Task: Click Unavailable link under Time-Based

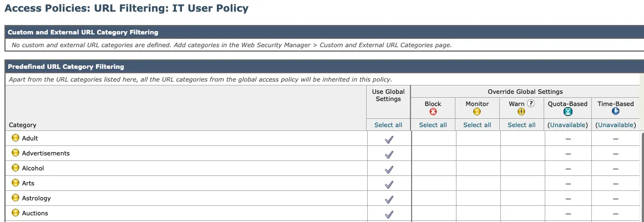Action: [615, 125]
